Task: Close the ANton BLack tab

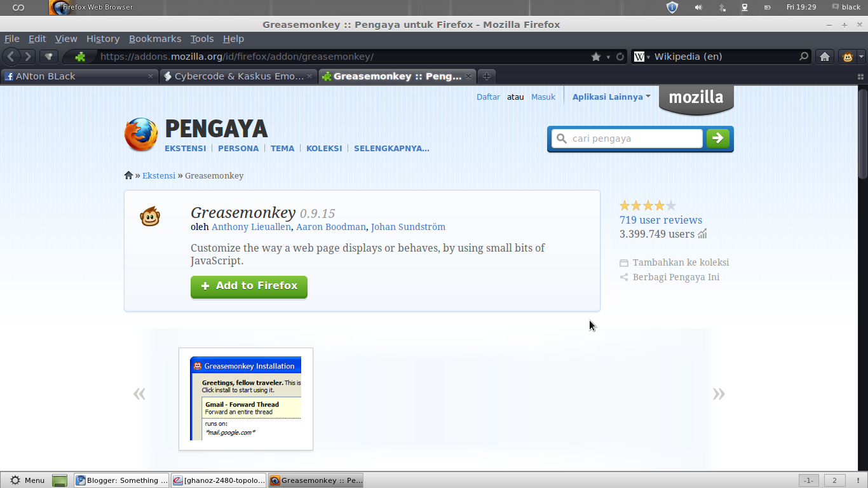Action: (x=151, y=76)
